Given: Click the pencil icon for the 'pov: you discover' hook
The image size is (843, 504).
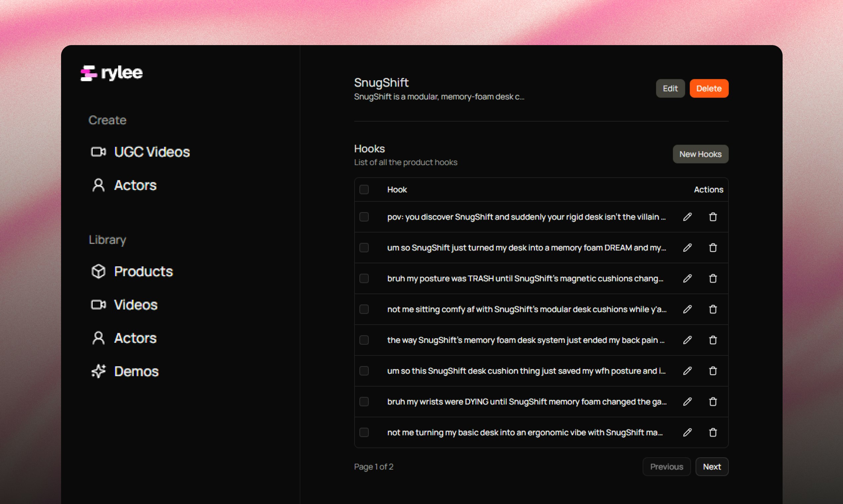Looking at the screenshot, I should coord(687,217).
